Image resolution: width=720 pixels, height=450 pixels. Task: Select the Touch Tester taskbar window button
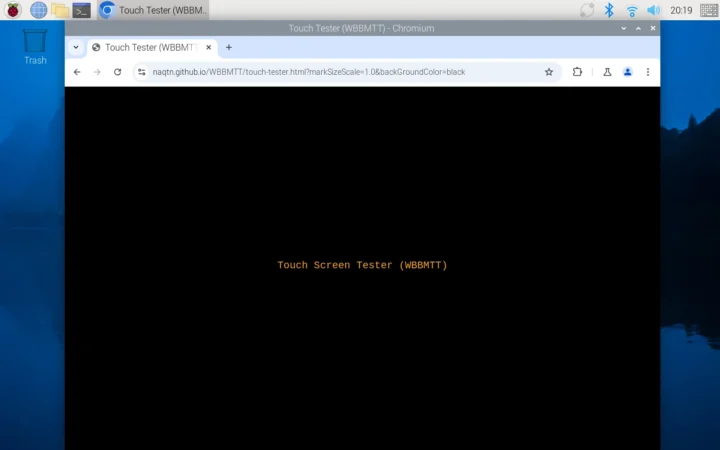click(153, 10)
